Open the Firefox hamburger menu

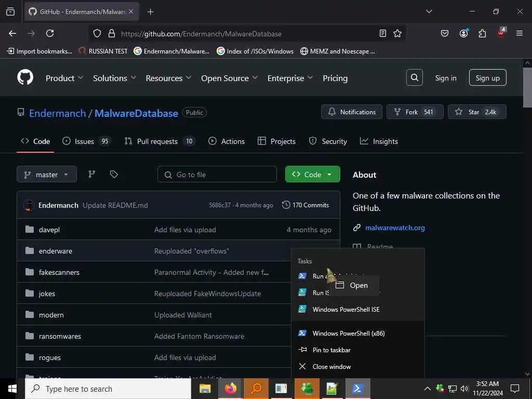click(x=519, y=33)
